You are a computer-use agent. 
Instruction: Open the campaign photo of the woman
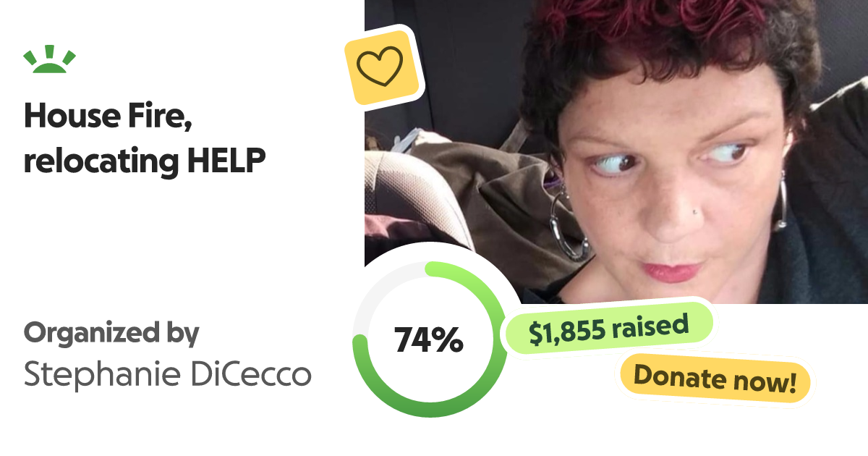click(x=616, y=151)
